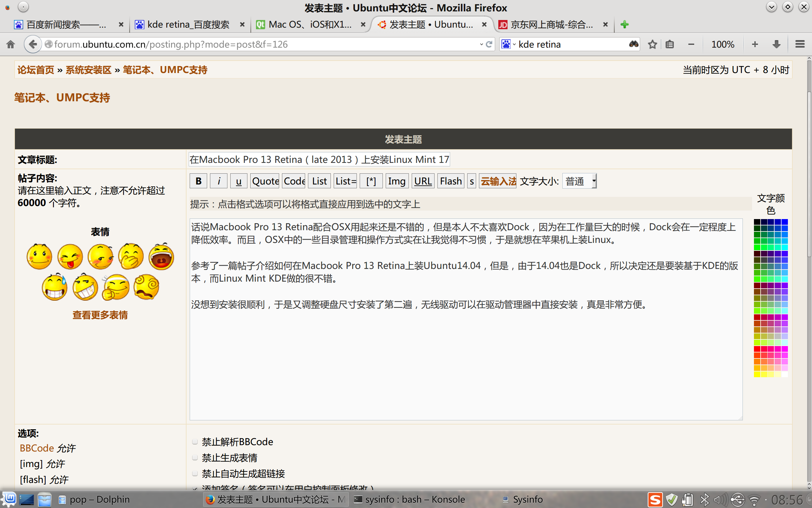Image resolution: width=812 pixels, height=508 pixels.
Task: Insert the hand-over-mouth giggle emoticon
Action: (x=131, y=256)
